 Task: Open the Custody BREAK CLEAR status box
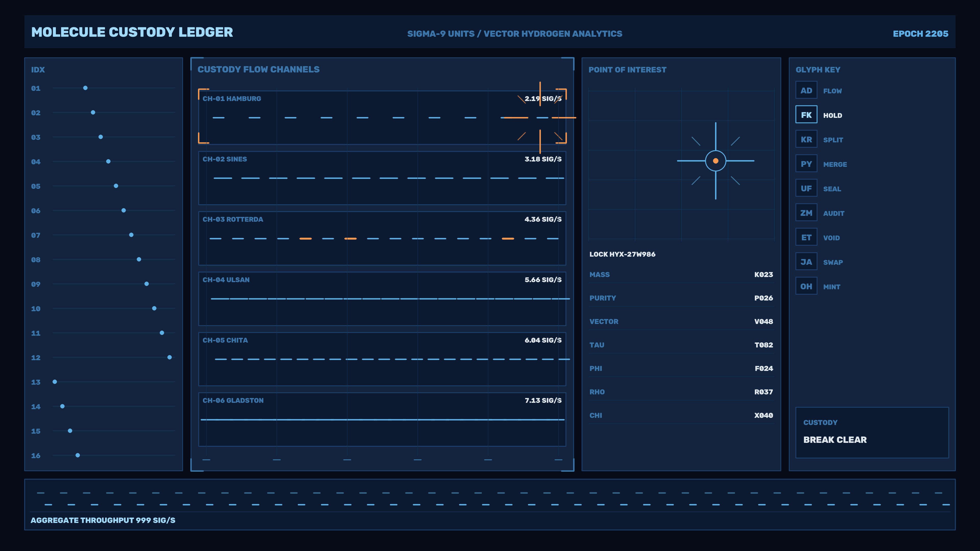point(872,433)
